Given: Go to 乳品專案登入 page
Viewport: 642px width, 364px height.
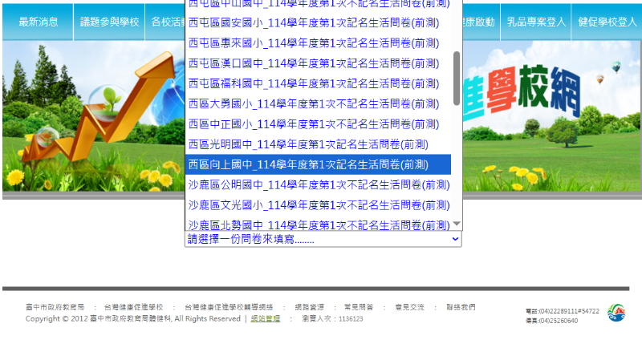Looking at the screenshot, I should point(536,22).
